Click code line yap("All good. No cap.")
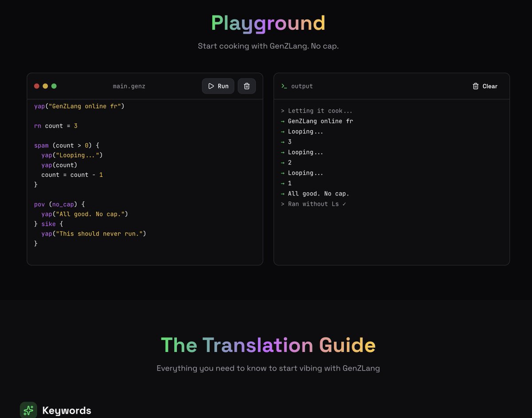 85,214
